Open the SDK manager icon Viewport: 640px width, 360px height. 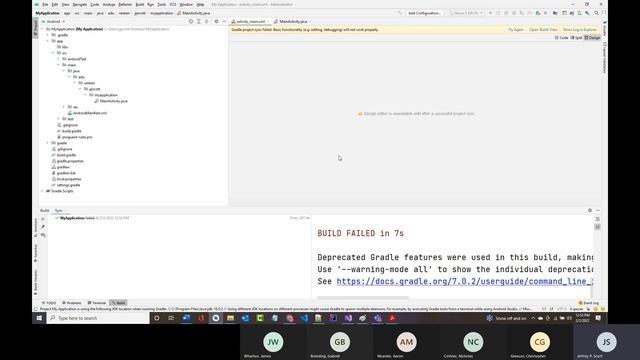[x=587, y=13]
